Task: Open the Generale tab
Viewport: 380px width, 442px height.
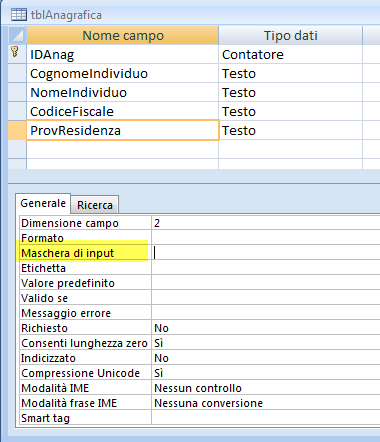Action: click(x=43, y=203)
